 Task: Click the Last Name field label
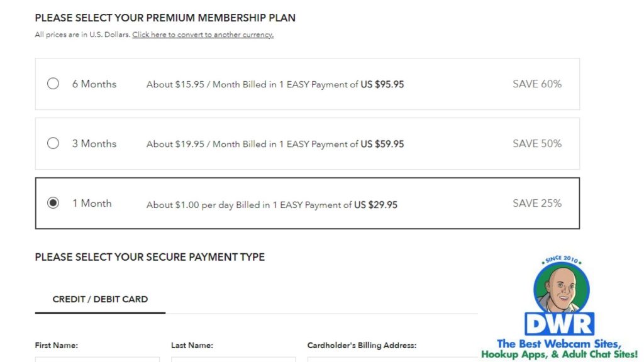pyautogui.click(x=192, y=345)
